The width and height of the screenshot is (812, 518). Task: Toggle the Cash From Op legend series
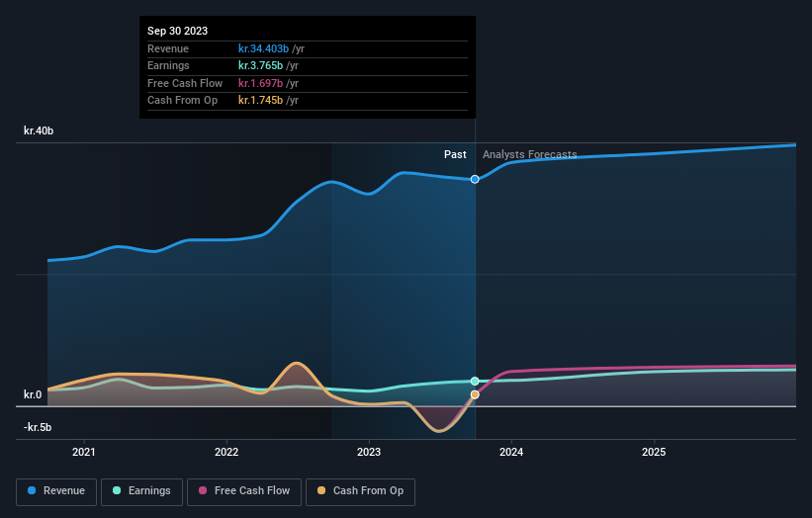(360, 491)
